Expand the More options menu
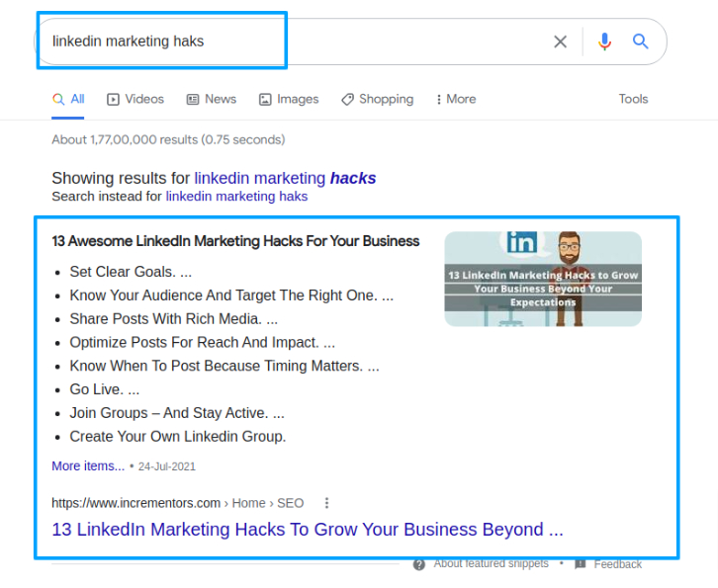Screen dimensions: 718x588 tap(456, 99)
